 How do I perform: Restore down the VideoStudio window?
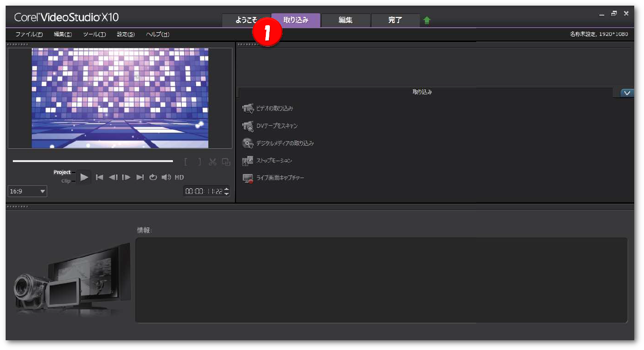pyautogui.click(x=614, y=14)
